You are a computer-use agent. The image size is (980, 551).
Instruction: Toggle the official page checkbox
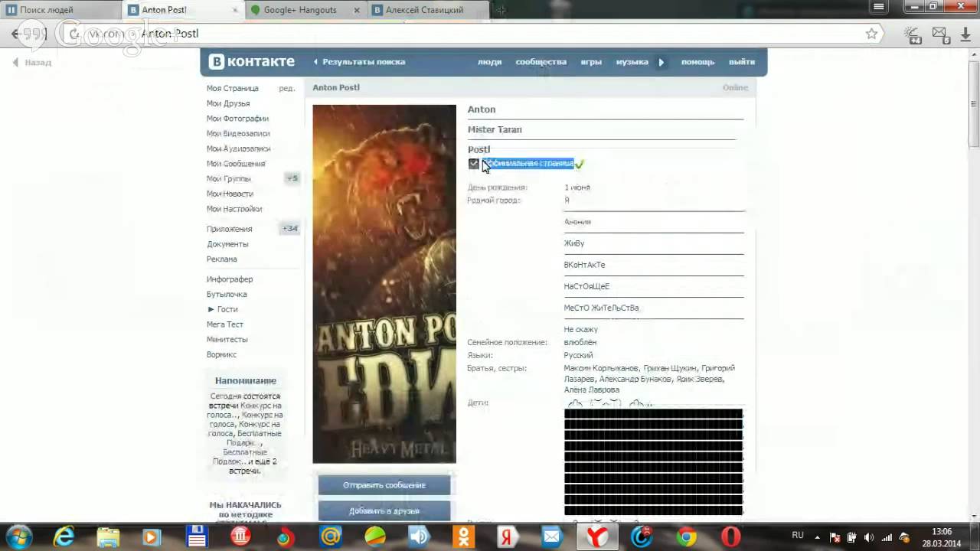coord(473,164)
